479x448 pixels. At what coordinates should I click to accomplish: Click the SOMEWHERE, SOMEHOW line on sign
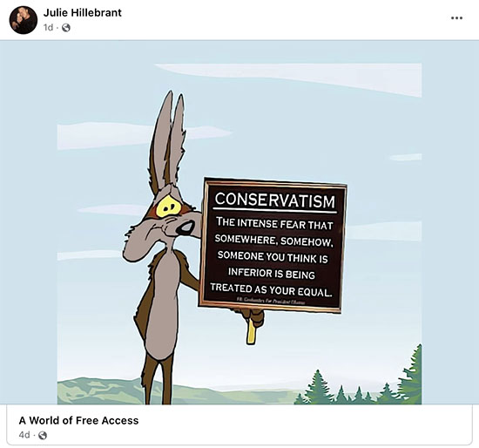273,240
